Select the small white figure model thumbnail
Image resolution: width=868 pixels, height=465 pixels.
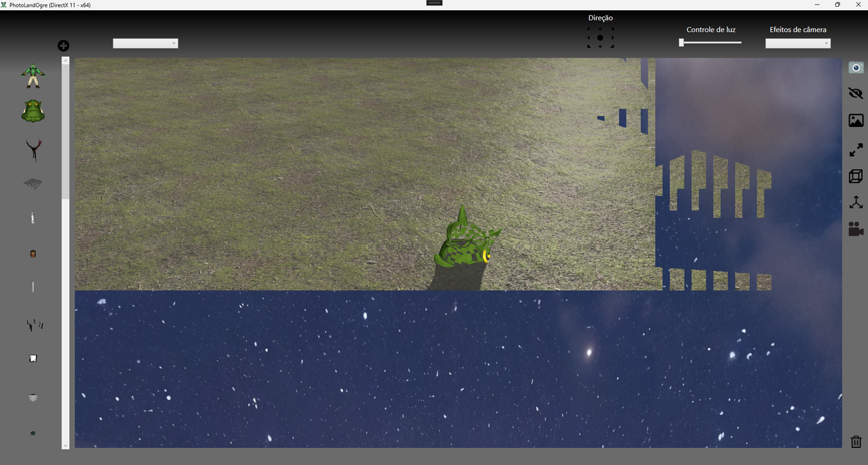click(x=33, y=218)
